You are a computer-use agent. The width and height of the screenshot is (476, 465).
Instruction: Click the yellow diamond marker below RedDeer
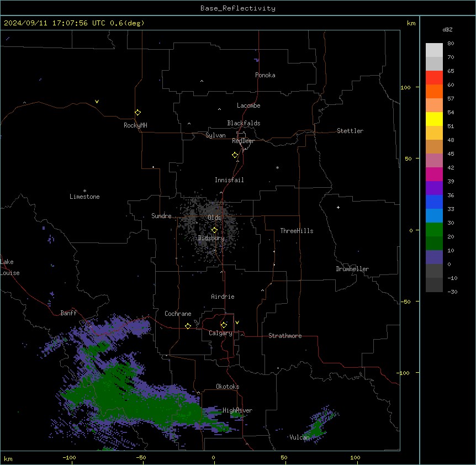(x=235, y=155)
